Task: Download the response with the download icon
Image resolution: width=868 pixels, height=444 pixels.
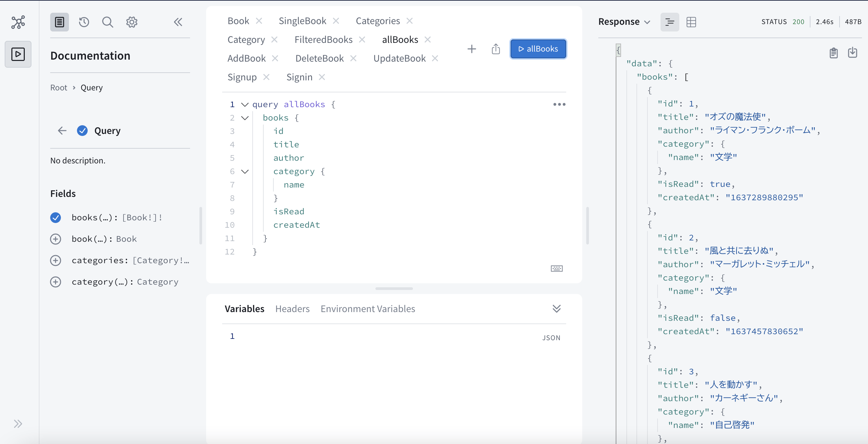Action: (853, 53)
